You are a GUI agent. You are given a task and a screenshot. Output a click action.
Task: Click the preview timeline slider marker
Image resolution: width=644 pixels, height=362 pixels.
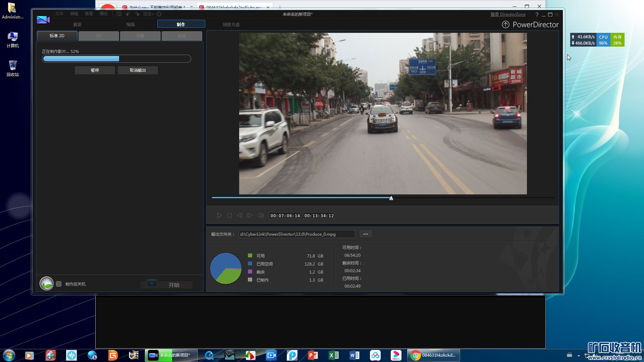pos(391,198)
